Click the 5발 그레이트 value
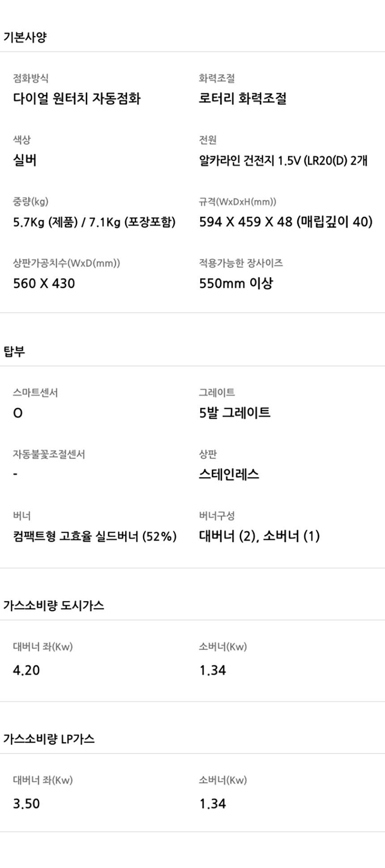 [x=235, y=413]
